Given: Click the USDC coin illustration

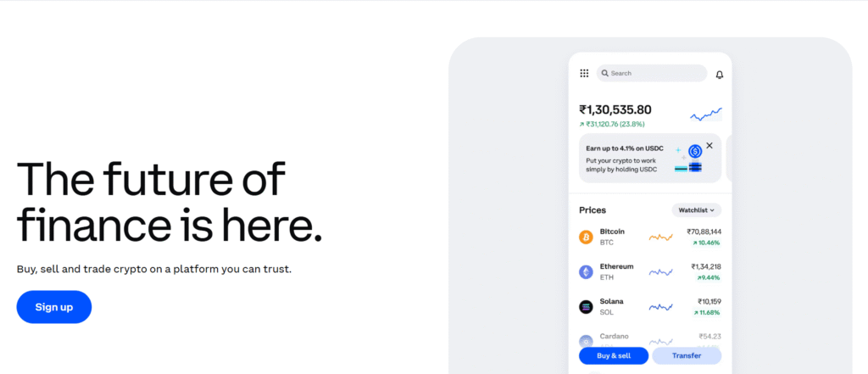Looking at the screenshot, I should tap(694, 153).
